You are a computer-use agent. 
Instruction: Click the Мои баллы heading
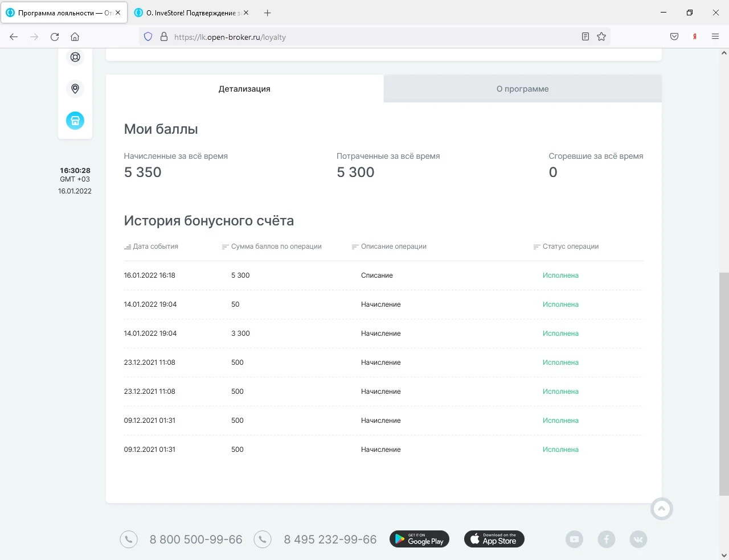pyautogui.click(x=161, y=129)
